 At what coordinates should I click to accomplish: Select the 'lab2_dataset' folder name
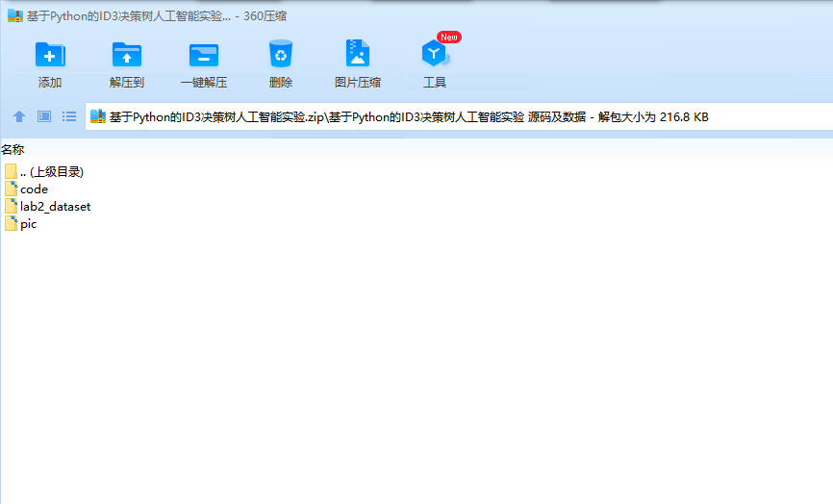(55, 207)
